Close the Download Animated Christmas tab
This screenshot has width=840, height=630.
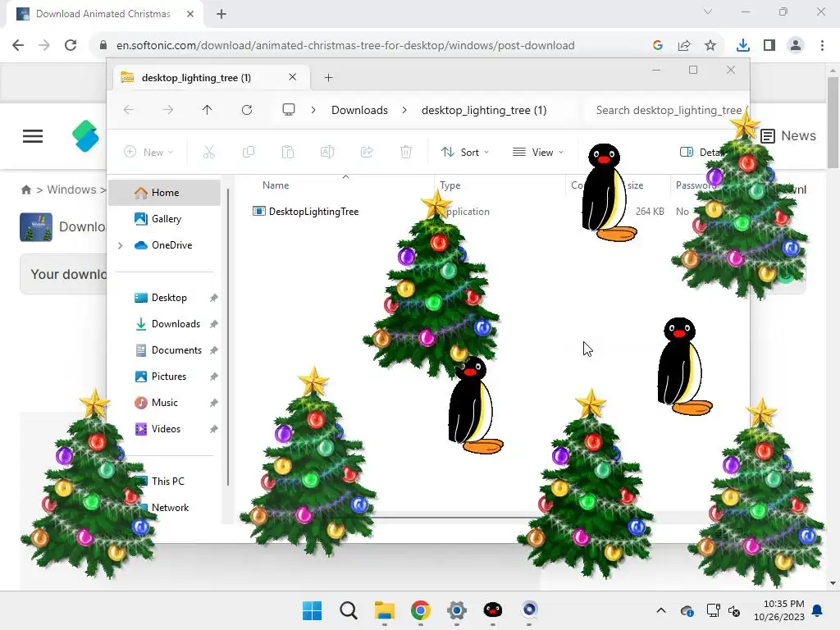pyautogui.click(x=190, y=14)
